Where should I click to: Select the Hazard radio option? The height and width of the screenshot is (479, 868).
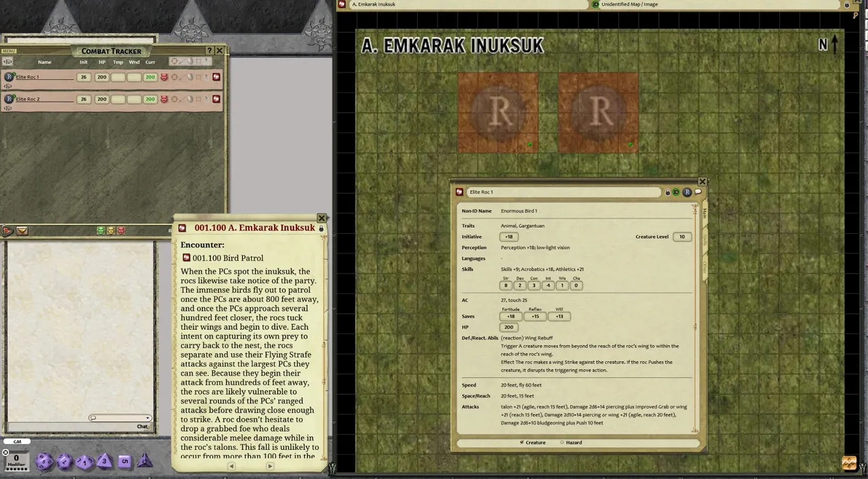click(572, 442)
